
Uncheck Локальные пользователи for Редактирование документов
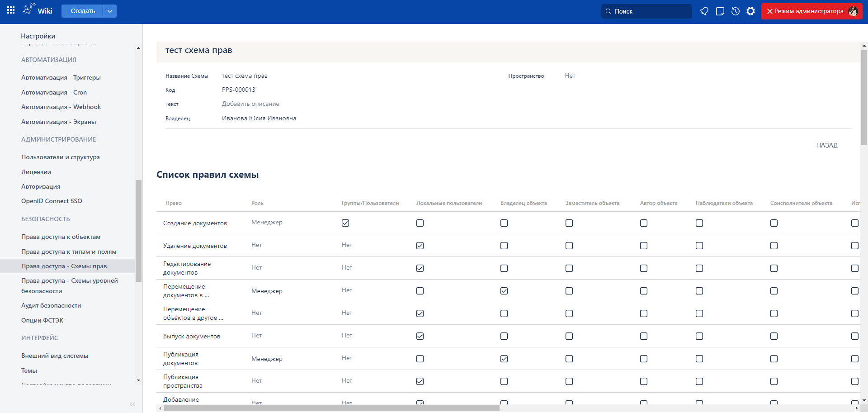click(x=420, y=268)
